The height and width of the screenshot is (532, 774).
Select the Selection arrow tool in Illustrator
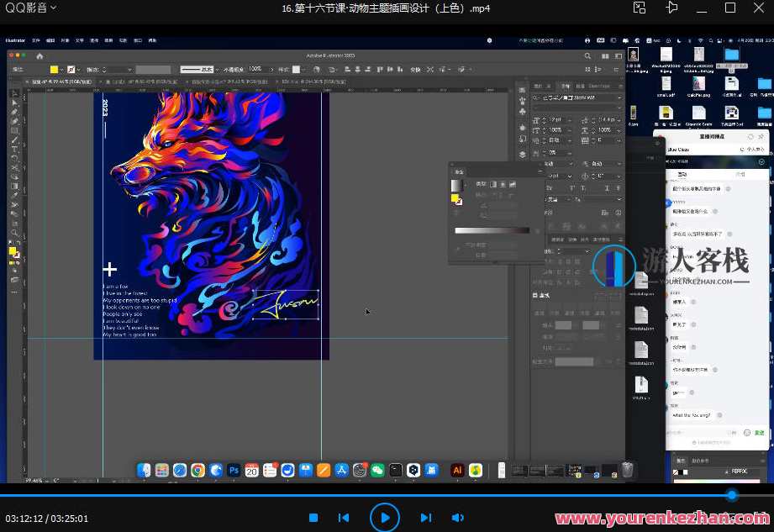pyautogui.click(x=14, y=93)
